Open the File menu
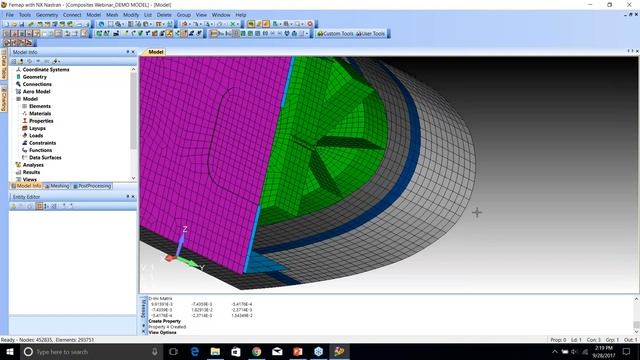 pyautogui.click(x=10, y=15)
